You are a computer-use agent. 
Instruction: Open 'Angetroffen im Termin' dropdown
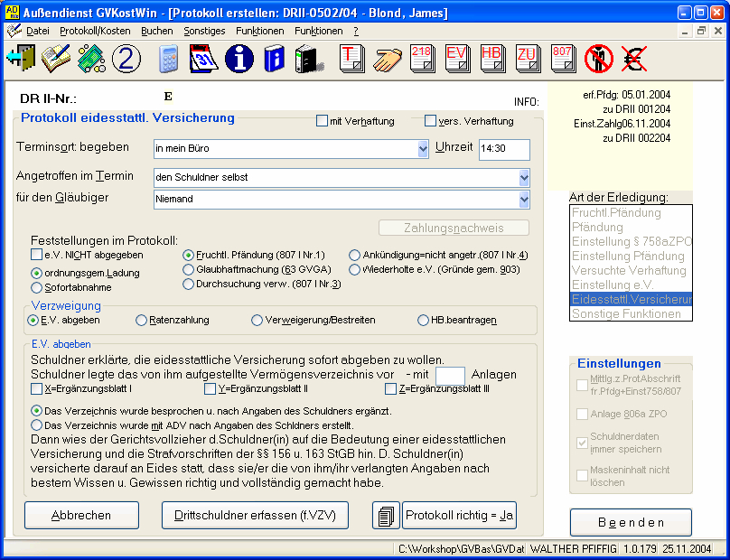(x=524, y=177)
